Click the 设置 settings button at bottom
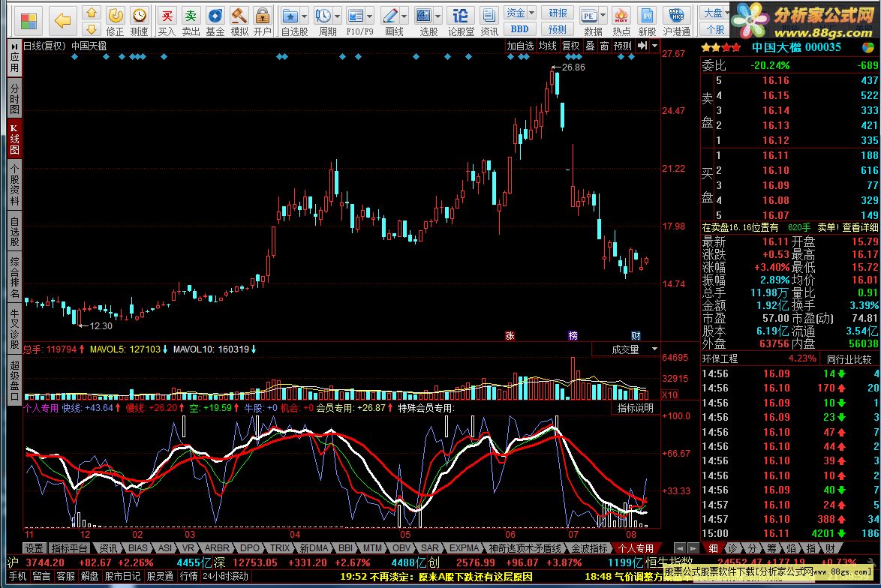Screen dimensions: 881x588 coord(34,548)
